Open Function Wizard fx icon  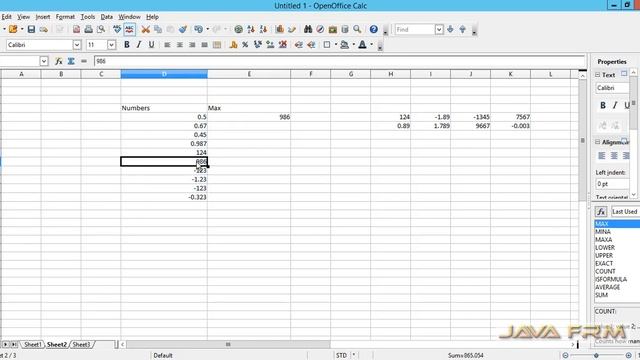59,61
